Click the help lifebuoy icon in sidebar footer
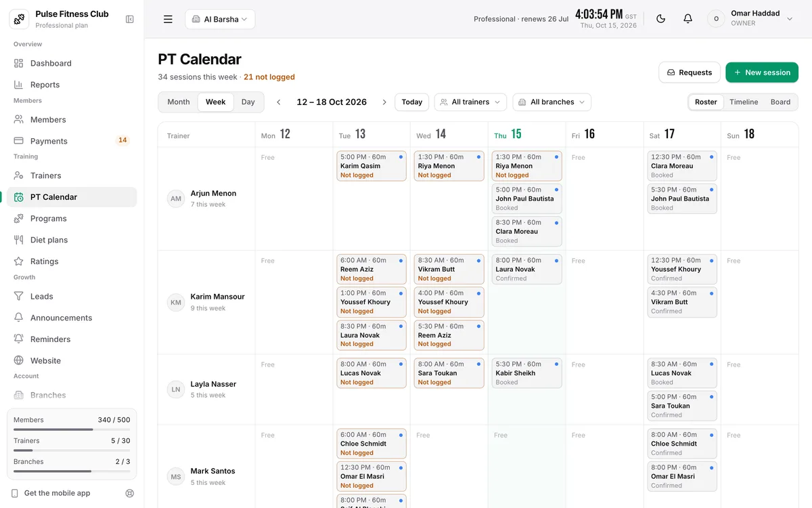812x508 pixels. pyautogui.click(x=130, y=493)
